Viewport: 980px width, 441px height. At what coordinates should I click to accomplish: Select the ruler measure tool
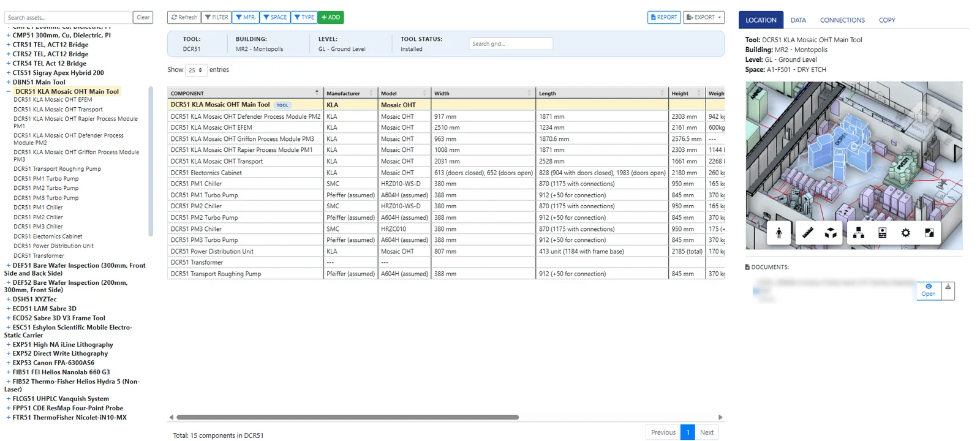807,233
